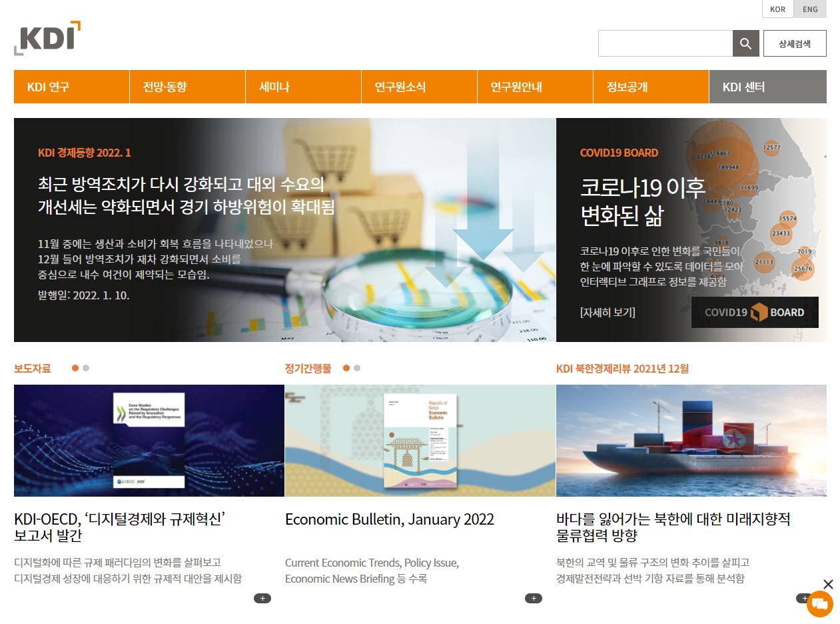Expand more under North Korea logistics card
This screenshot has width=840, height=624.
click(x=803, y=598)
